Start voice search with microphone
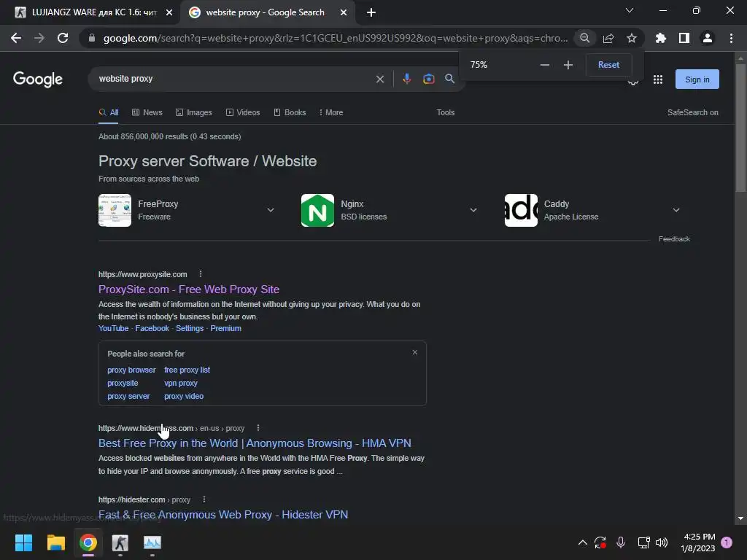Image resolution: width=747 pixels, height=560 pixels. click(x=406, y=79)
